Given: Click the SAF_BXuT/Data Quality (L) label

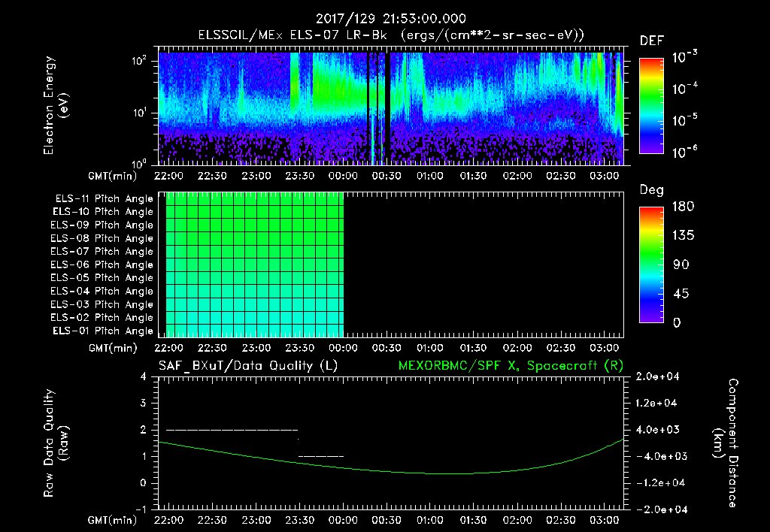Looking at the screenshot, I should click(x=248, y=366).
